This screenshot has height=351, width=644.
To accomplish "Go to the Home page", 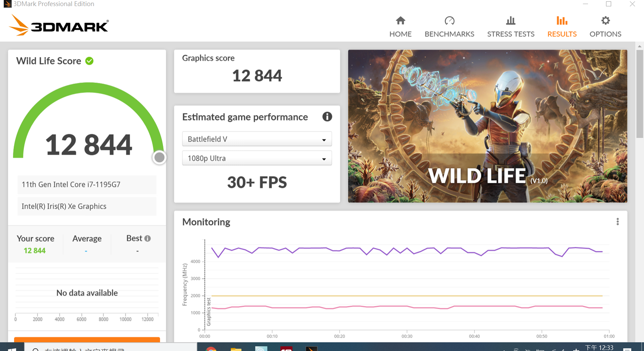I will click(x=400, y=27).
